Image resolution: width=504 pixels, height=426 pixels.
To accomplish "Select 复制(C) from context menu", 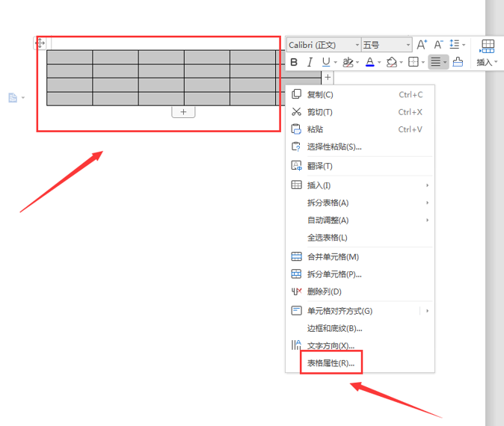I will [360, 95].
